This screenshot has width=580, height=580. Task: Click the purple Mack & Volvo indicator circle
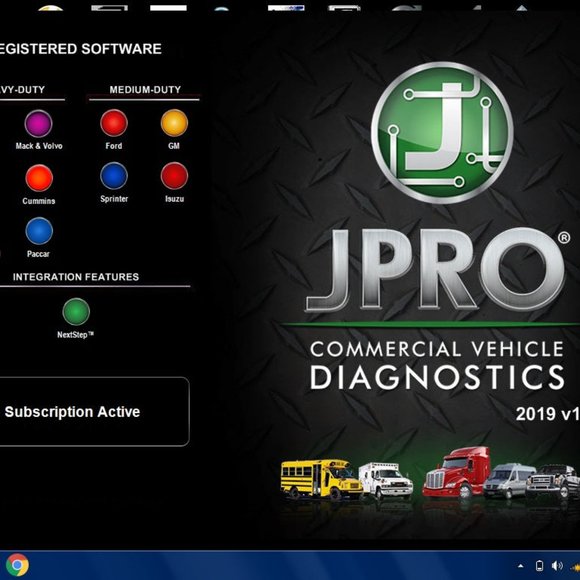(x=38, y=124)
